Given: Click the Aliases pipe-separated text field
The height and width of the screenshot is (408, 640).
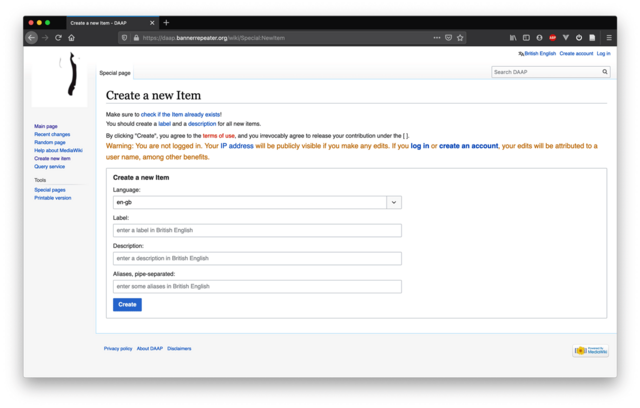Looking at the screenshot, I should click(257, 286).
